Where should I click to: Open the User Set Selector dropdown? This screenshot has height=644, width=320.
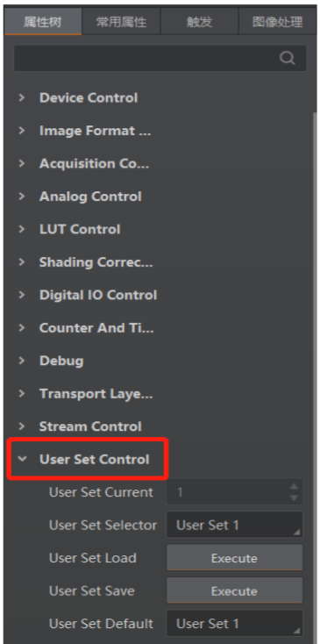[235, 525]
